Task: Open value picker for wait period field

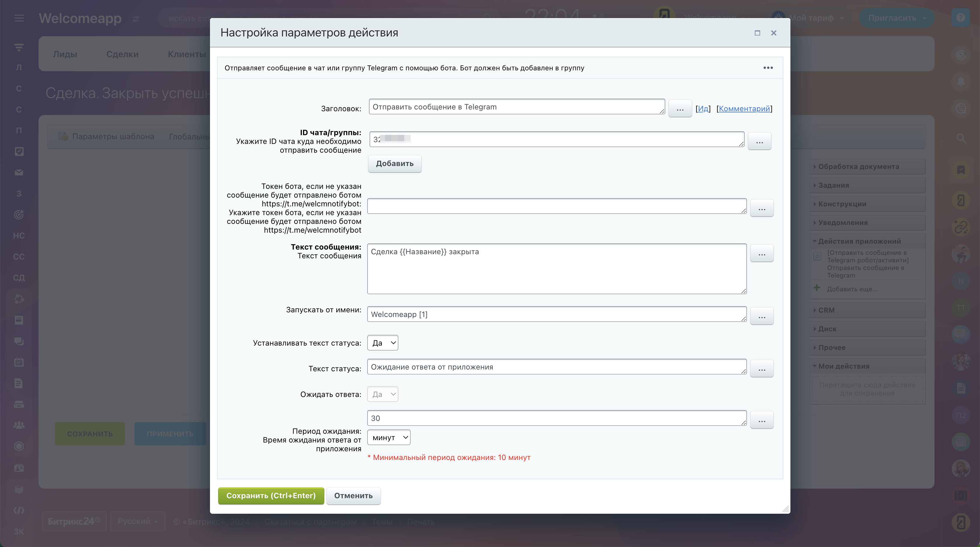Action: click(x=762, y=420)
